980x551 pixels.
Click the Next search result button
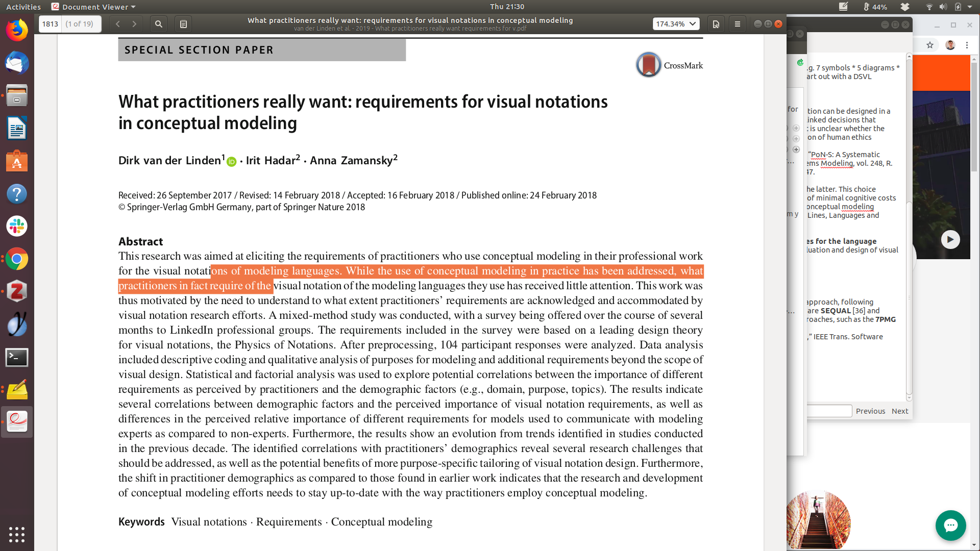coord(900,411)
